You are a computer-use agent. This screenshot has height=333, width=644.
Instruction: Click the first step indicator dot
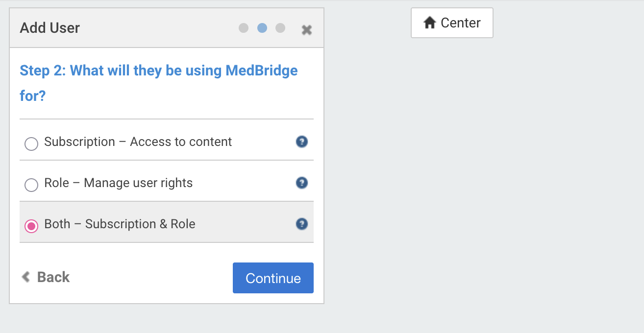pyautogui.click(x=244, y=28)
